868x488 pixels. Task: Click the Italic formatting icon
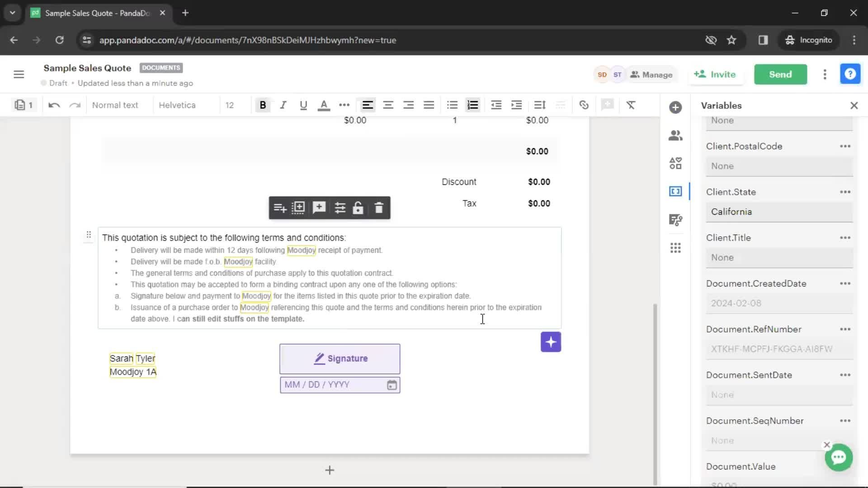pos(283,105)
